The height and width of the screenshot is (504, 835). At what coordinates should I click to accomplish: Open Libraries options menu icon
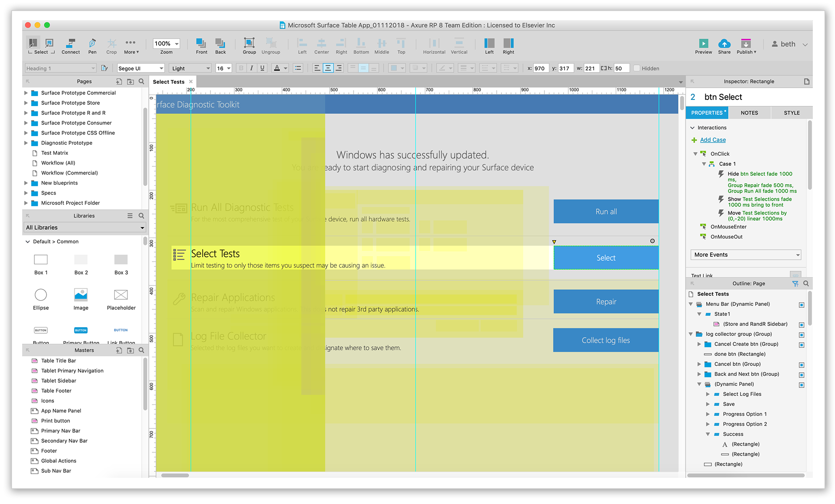click(x=130, y=216)
